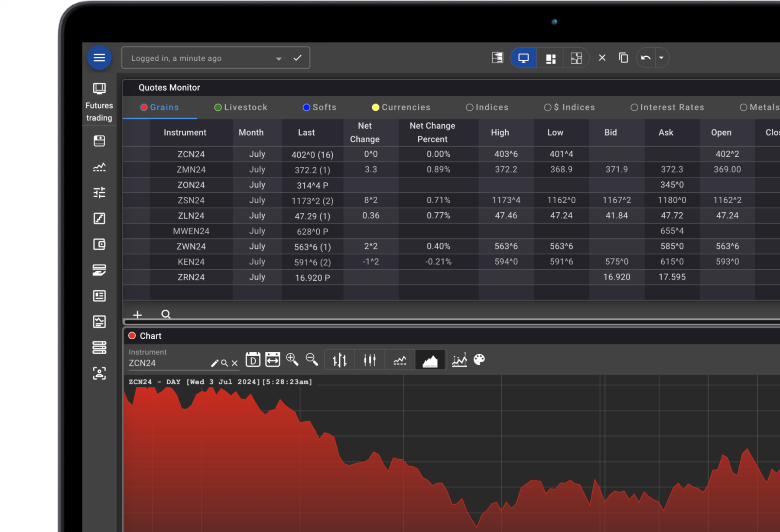This screenshot has width=780, height=532.
Task: Select the MWEN24 instrument cell
Action: pos(191,231)
